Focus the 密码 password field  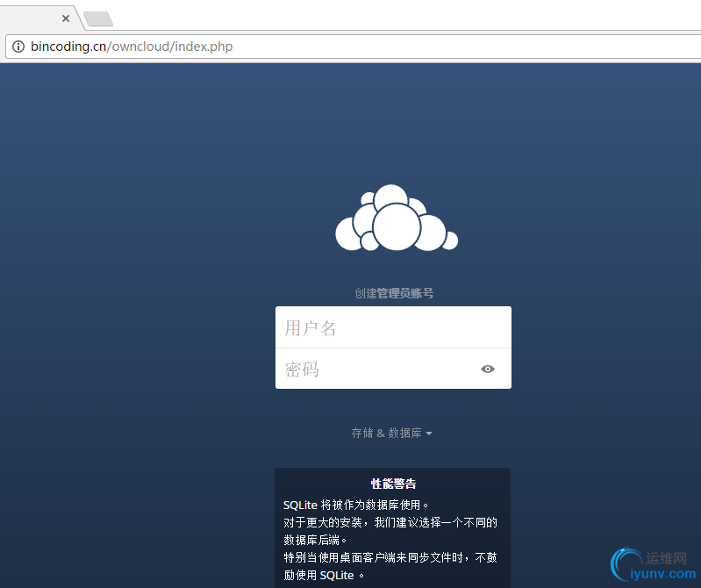(x=393, y=369)
